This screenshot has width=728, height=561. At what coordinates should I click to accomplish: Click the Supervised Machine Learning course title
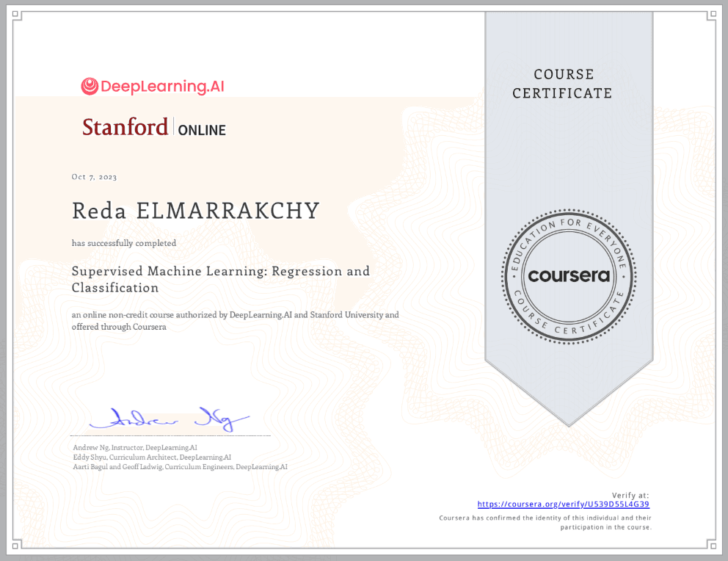(220, 279)
